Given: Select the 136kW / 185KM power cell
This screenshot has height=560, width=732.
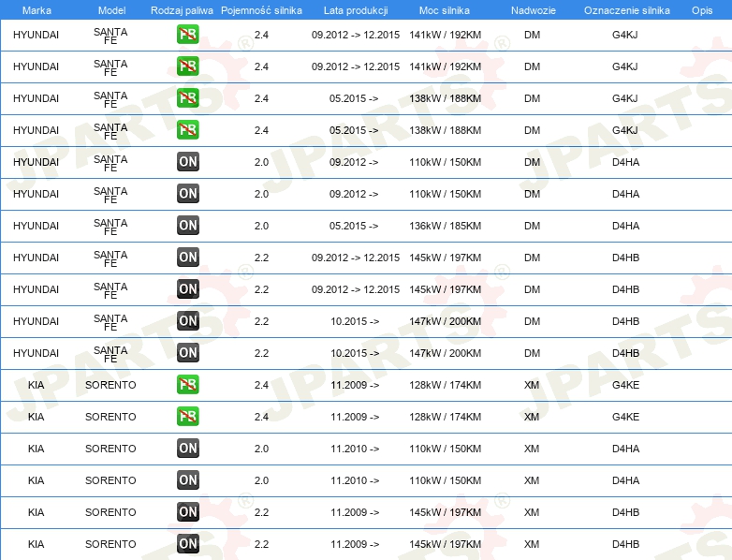Looking at the screenshot, I should [x=445, y=226].
